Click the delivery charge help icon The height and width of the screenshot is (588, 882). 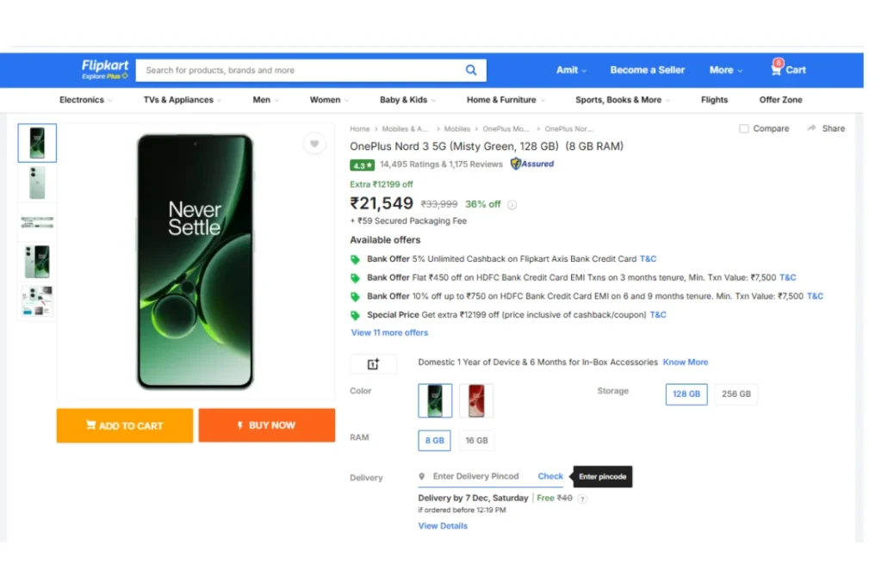coord(582,498)
